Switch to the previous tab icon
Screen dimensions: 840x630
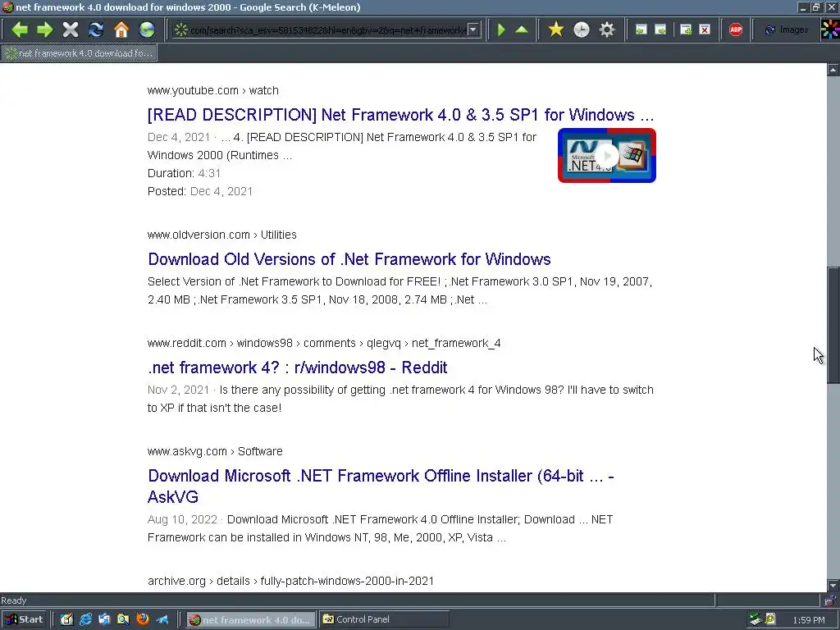(x=641, y=30)
